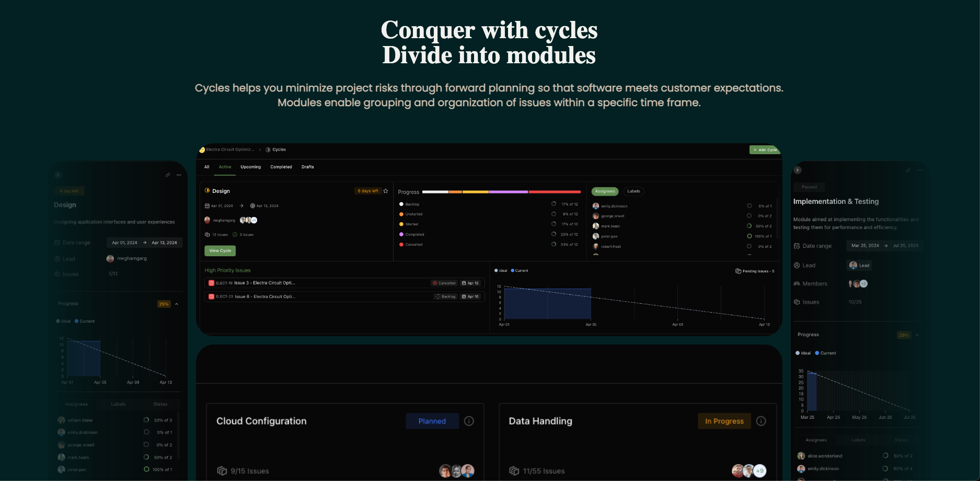Collapse the Progress section in Implementation & Testing panel

pos(917,335)
